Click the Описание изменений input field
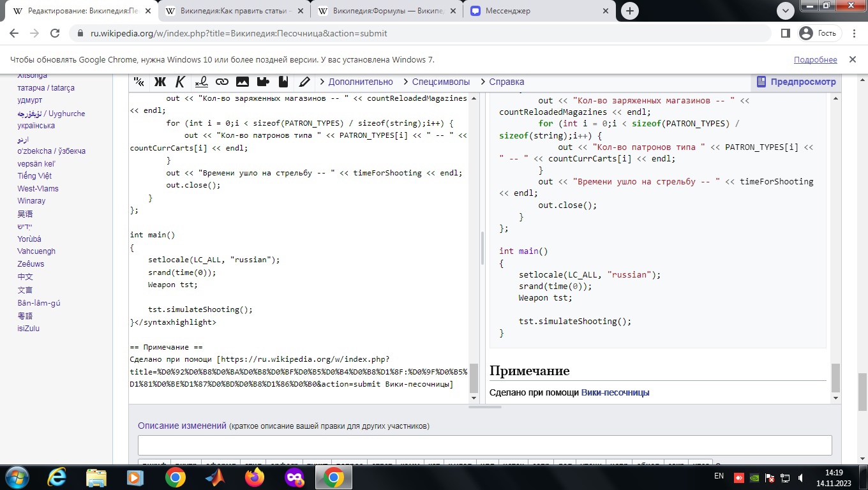Screen dimensions: 868x490 click(x=484, y=445)
